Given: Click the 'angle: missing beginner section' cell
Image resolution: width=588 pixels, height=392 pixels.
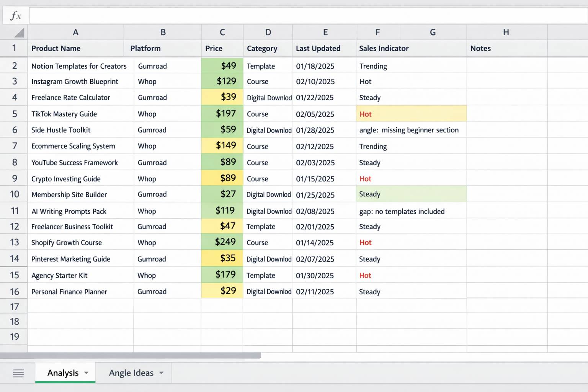Looking at the screenshot, I should coord(409,130).
